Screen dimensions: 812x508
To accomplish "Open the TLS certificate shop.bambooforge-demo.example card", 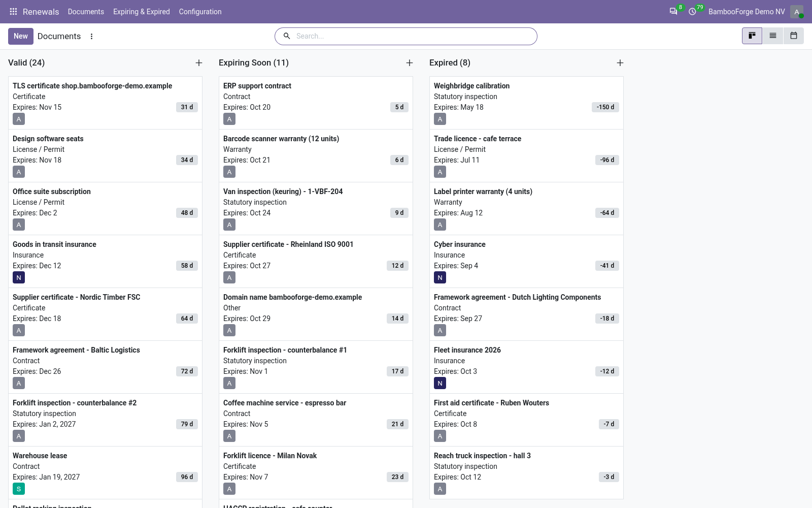I will [105, 103].
